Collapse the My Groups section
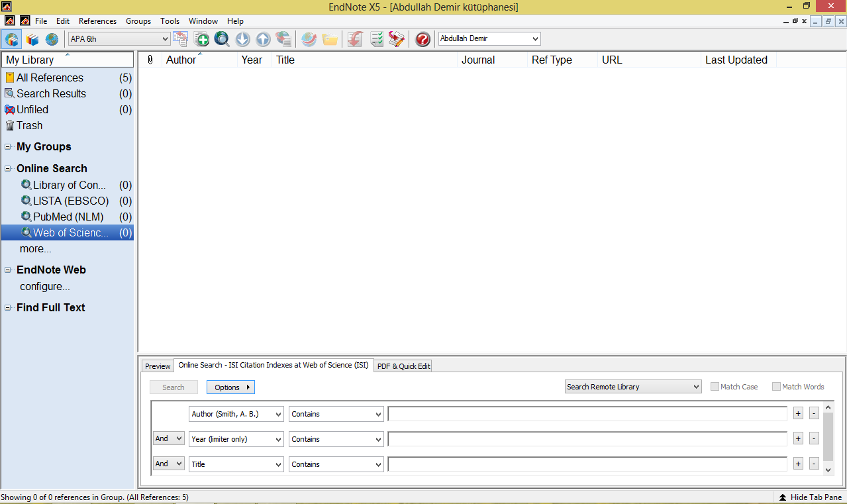 8,147
